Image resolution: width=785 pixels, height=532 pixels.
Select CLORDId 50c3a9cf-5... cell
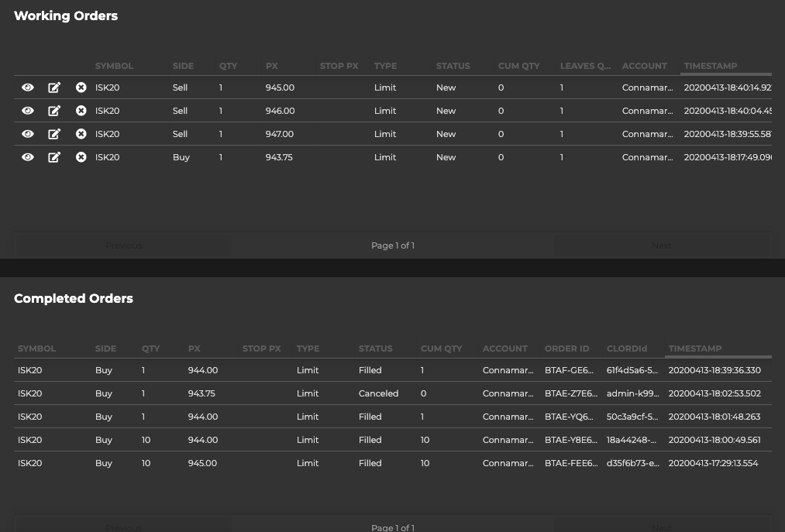tap(632, 417)
